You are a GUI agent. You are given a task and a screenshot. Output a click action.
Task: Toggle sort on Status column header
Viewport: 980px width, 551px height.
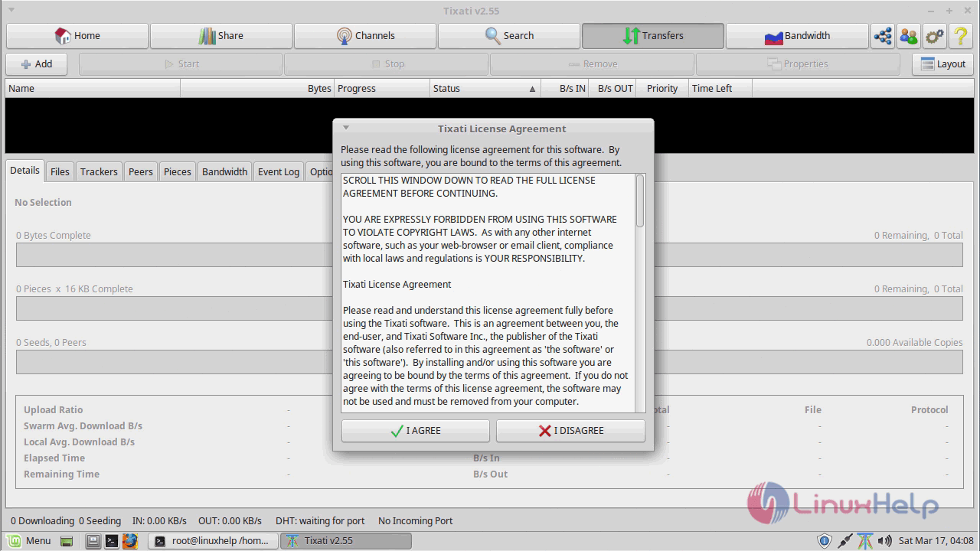485,89
